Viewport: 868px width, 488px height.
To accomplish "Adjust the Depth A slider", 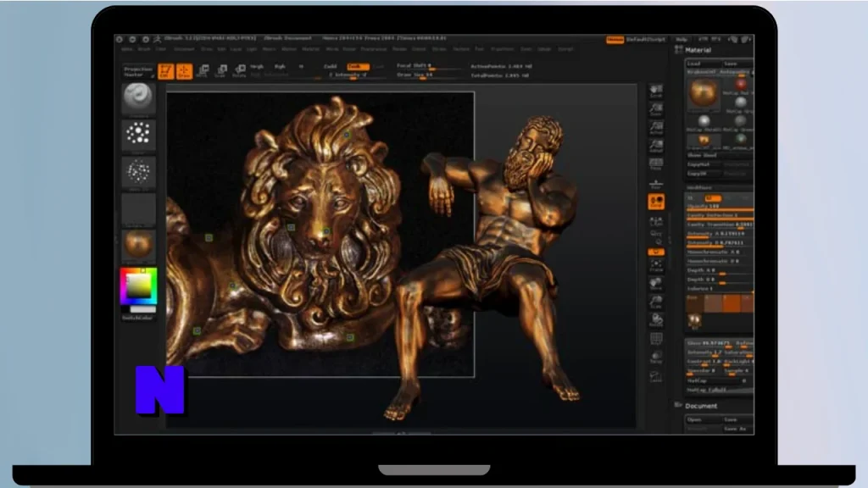I will (x=720, y=271).
